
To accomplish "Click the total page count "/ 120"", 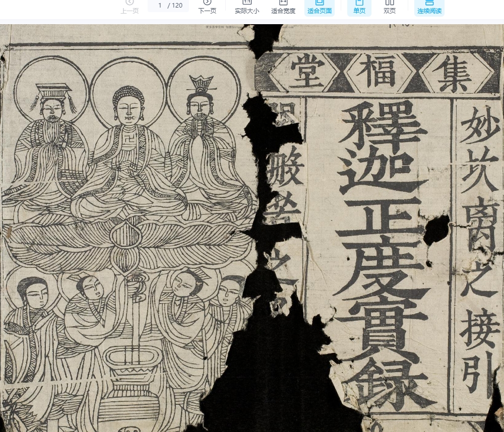I will coord(175,6).
